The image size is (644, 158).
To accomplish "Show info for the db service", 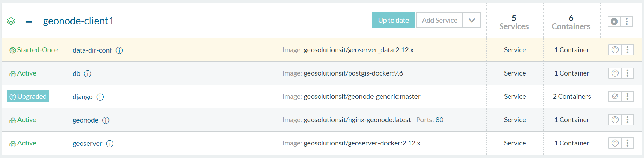I will click(x=88, y=74).
